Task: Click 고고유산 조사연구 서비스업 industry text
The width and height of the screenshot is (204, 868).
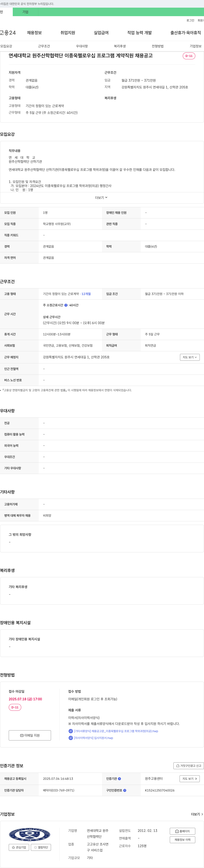Action: (98, 847)
